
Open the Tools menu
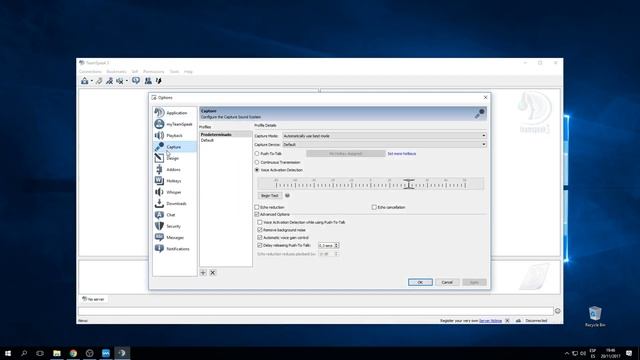tap(174, 72)
